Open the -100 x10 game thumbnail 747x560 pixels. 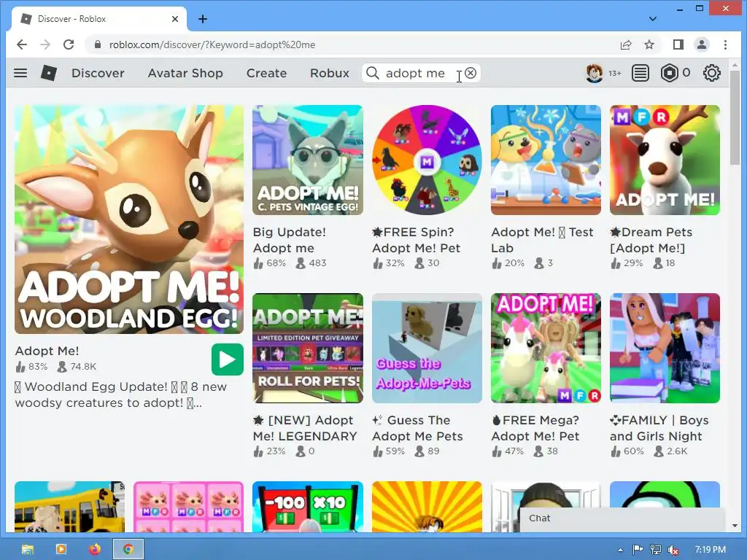pyautogui.click(x=308, y=507)
